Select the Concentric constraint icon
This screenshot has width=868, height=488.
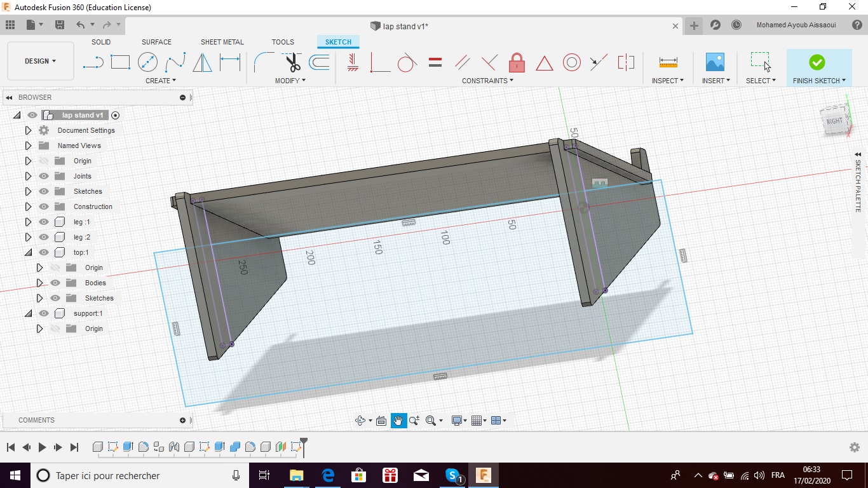(571, 62)
